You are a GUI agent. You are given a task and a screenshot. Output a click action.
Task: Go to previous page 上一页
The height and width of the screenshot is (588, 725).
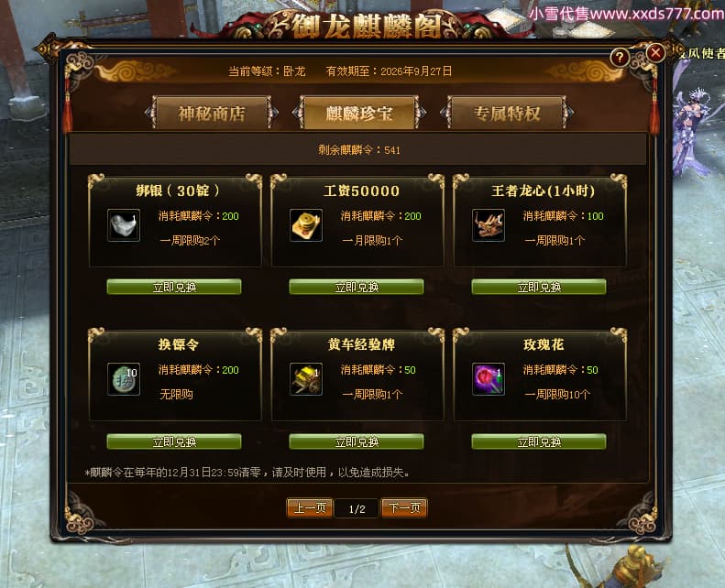point(310,508)
